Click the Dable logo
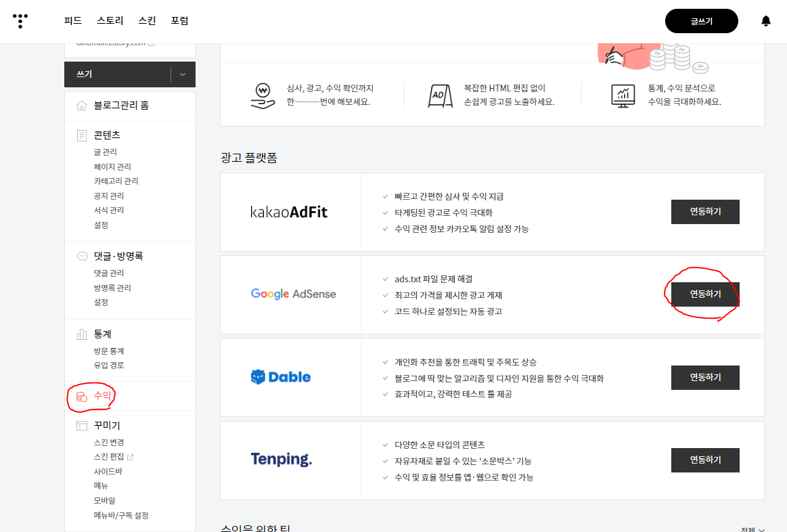This screenshot has height=532, width=787. coord(281,377)
